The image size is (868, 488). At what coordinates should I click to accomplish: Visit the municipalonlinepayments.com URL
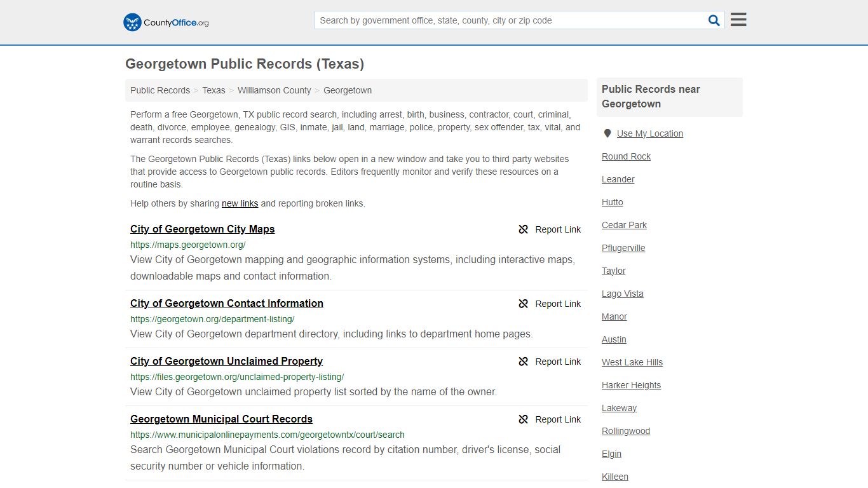[x=268, y=435]
